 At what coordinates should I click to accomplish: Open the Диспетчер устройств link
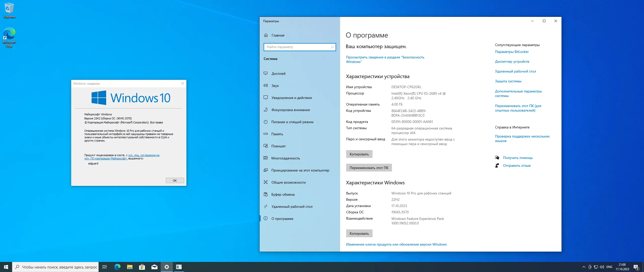click(x=512, y=61)
